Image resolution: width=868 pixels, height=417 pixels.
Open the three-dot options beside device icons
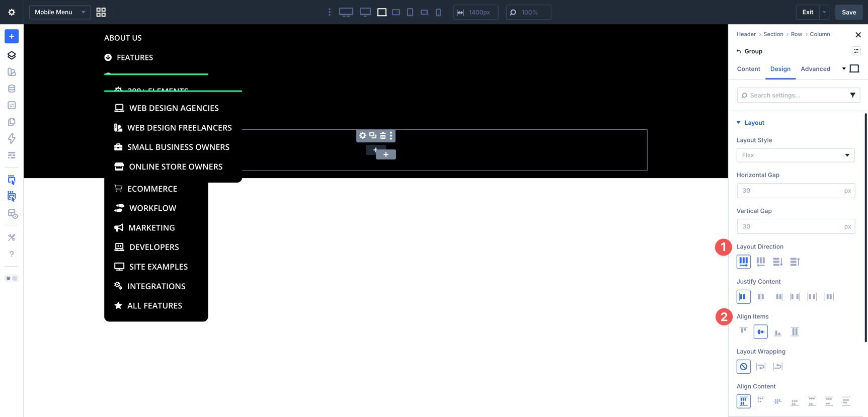click(x=330, y=12)
